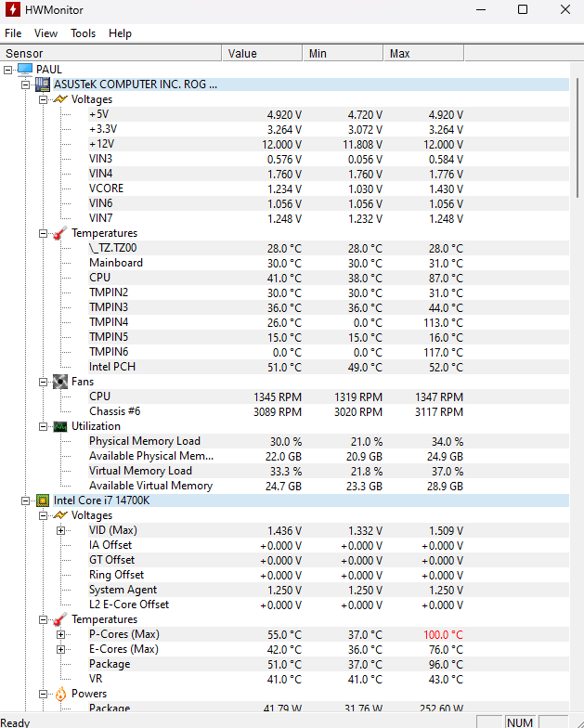The height and width of the screenshot is (728, 584).
Task: Collapse the motherboard Temperatures group
Action: pyautogui.click(x=43, y=233)
